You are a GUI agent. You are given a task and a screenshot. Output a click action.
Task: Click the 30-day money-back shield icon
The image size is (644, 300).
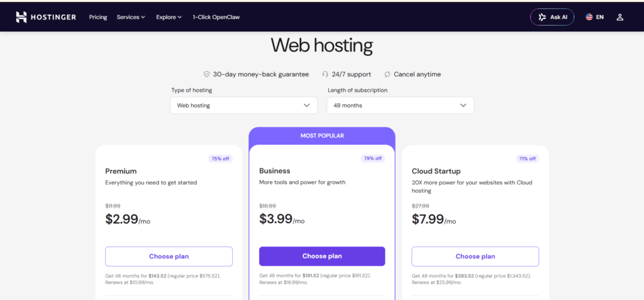coord(206,74)
